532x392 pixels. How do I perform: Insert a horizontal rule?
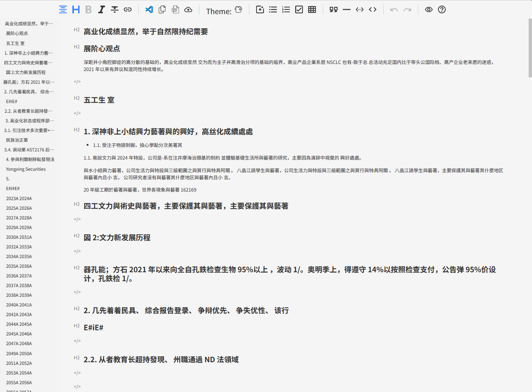point(346,9)
